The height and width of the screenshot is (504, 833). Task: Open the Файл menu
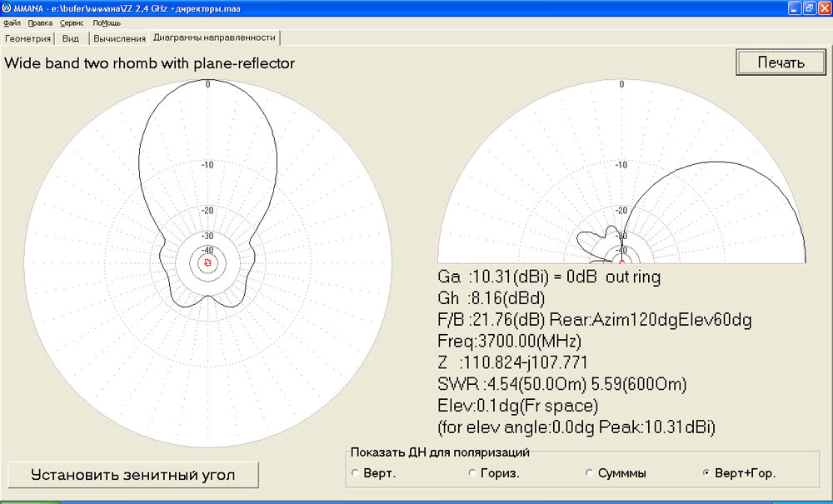[x=12, y=22]
